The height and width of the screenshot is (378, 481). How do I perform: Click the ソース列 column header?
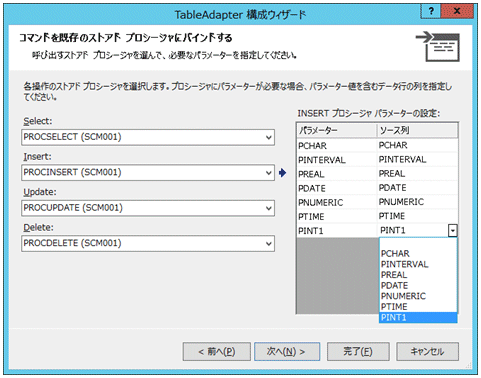417,130
